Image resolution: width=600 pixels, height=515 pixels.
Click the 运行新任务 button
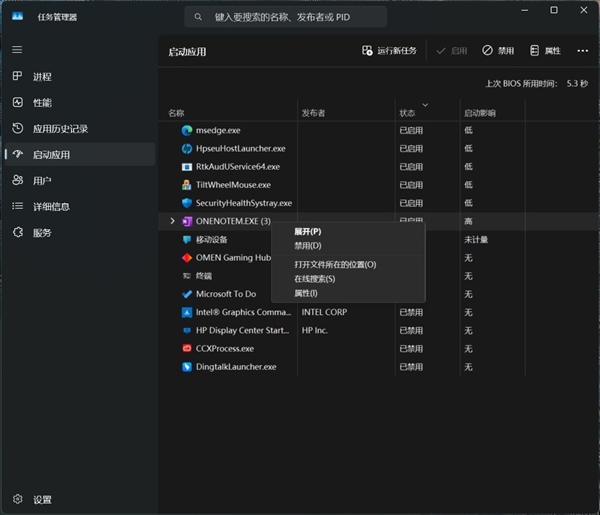(389, 50)
